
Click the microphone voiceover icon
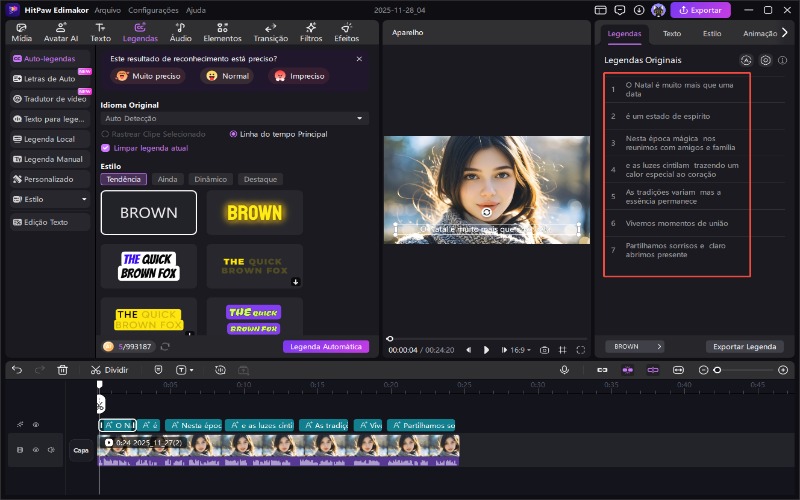click(564, 370)
